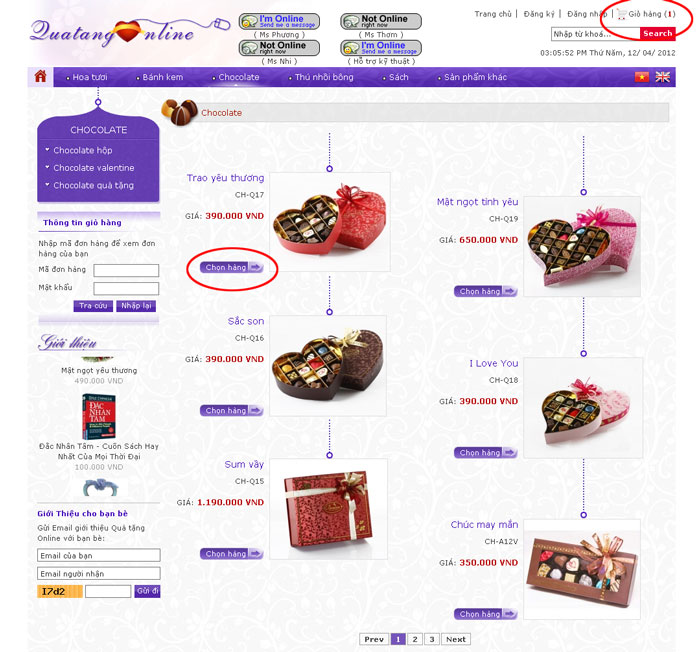The height and width of the screenshot is (652, 700).
Task: Open the Sum vầy red box thumbnail
Action: point(328,509)
